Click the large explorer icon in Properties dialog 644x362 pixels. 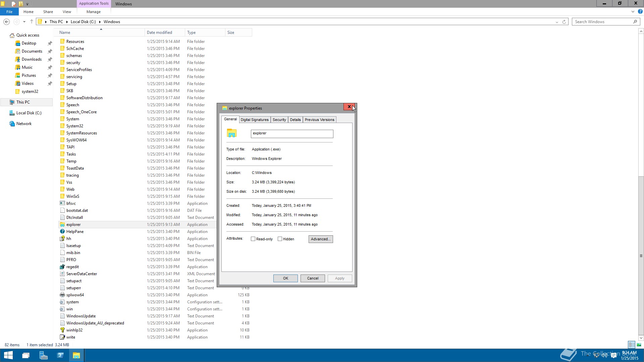tap(232, 133)
